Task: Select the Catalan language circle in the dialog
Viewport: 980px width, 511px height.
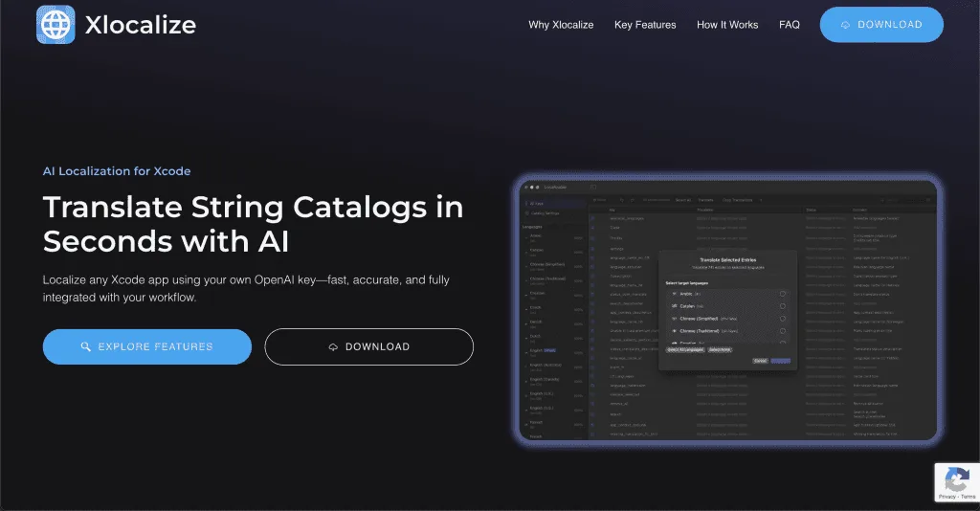Action: (783, 305)
